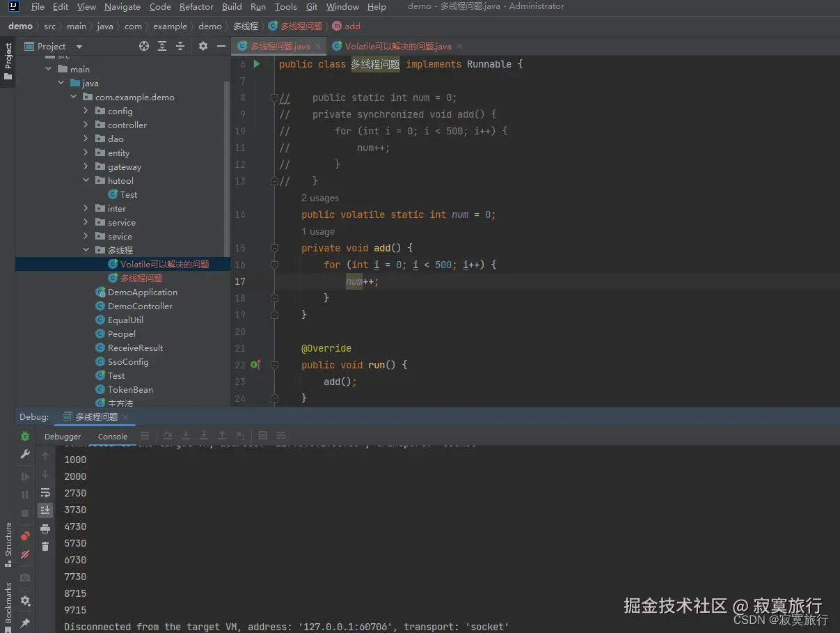840x633 pixels.
Task: Rerun debug session with the green bug icon
Action: click(25, 437)
